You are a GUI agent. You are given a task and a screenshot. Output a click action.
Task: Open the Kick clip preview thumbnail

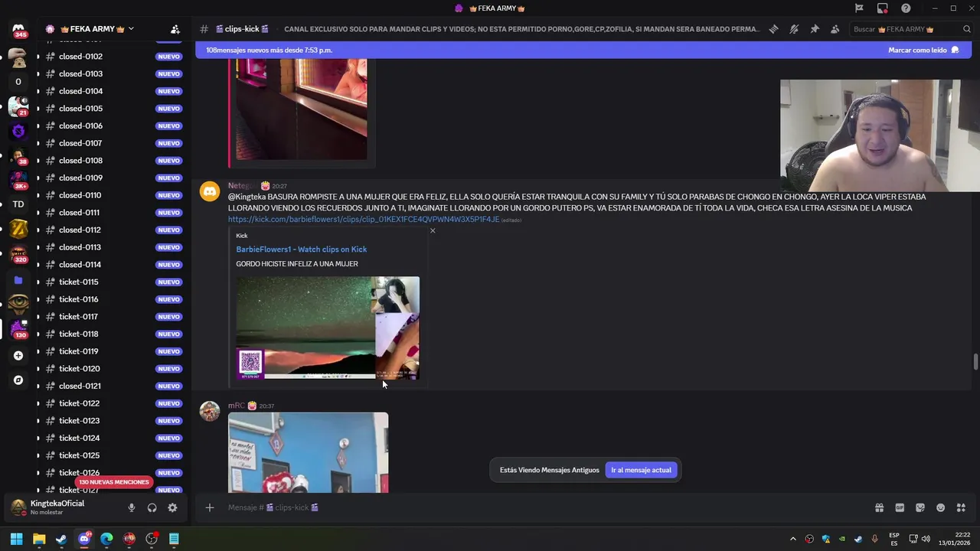coord(328,328)
